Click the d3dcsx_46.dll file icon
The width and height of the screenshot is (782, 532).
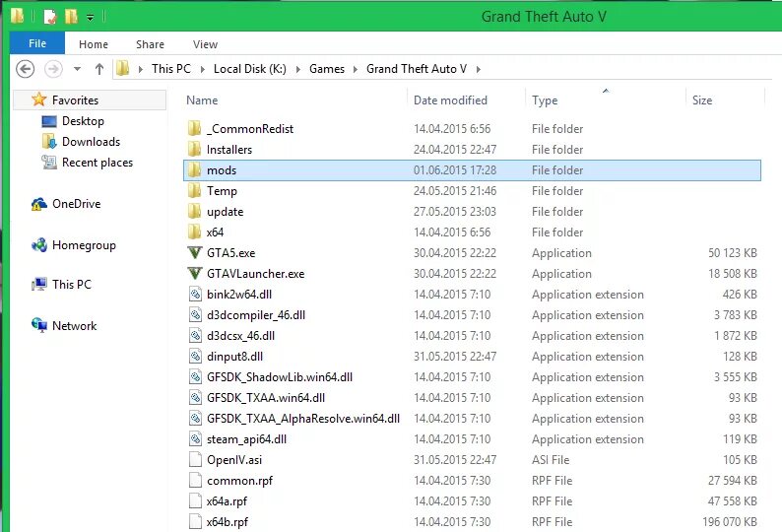[x=195, y=336]
